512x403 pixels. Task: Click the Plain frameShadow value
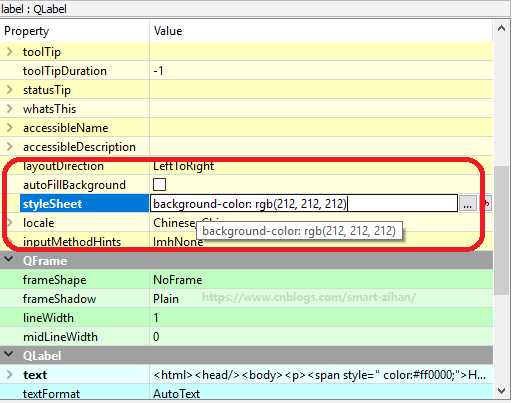coord(166,299)
